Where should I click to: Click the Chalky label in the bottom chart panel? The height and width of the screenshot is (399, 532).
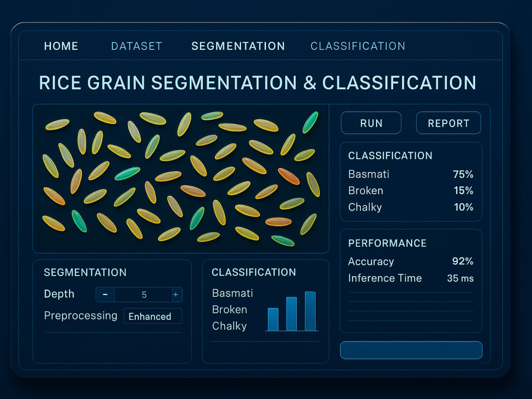(x=229, y=326)
